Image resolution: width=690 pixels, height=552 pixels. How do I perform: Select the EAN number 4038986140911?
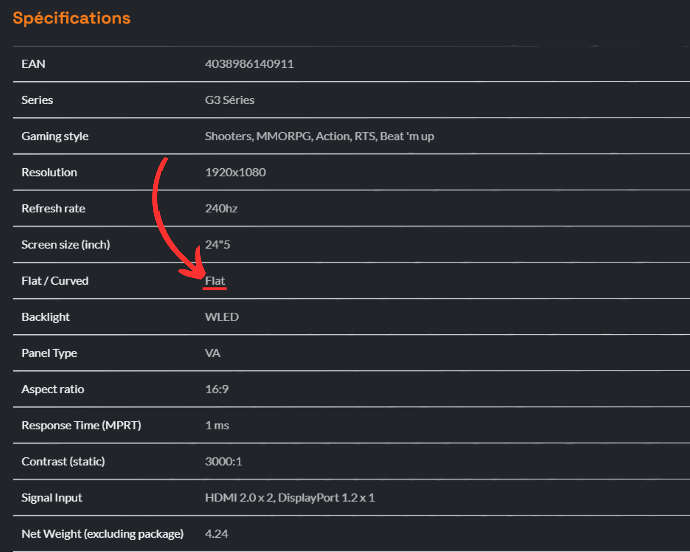point(249,64)
